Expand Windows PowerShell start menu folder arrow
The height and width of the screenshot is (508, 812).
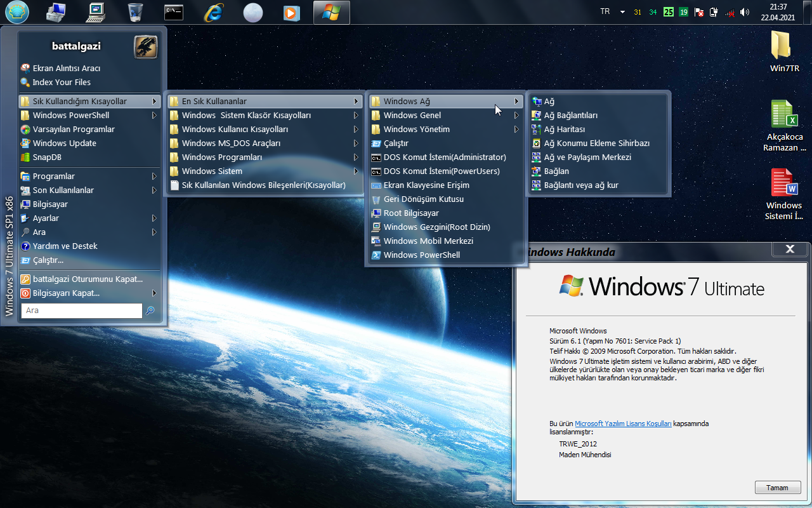point(154,115)
